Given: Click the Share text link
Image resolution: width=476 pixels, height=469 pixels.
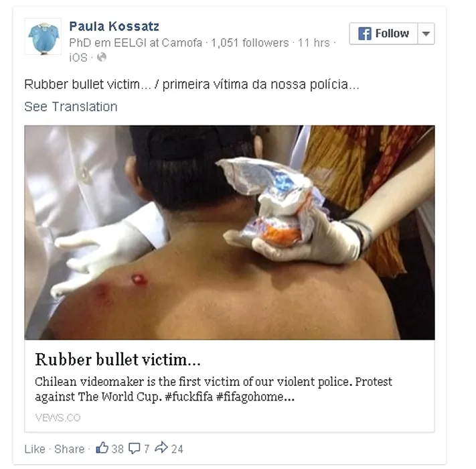Looking at the screenshot, I should click(x=69, y=449).
